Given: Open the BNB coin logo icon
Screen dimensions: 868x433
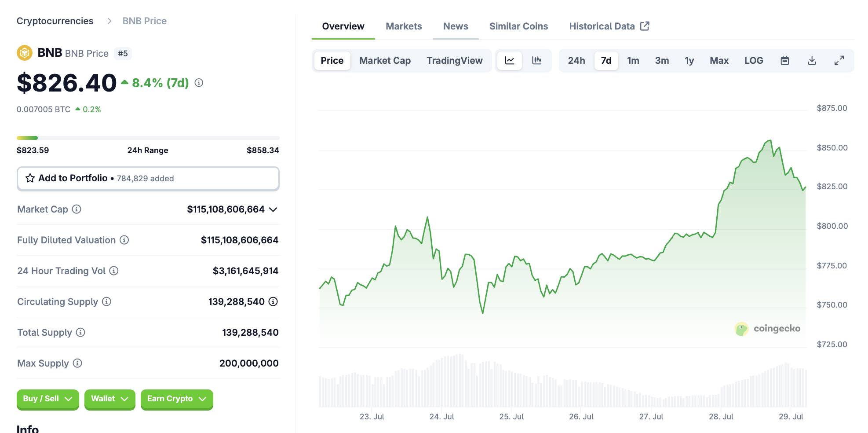Looking at the screenshot, I should tap(25, 53).
